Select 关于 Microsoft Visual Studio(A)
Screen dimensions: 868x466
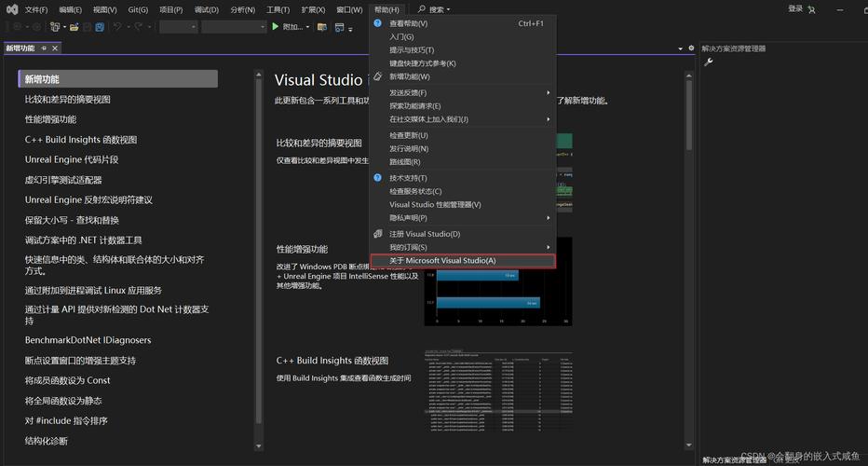coord(463,260)
